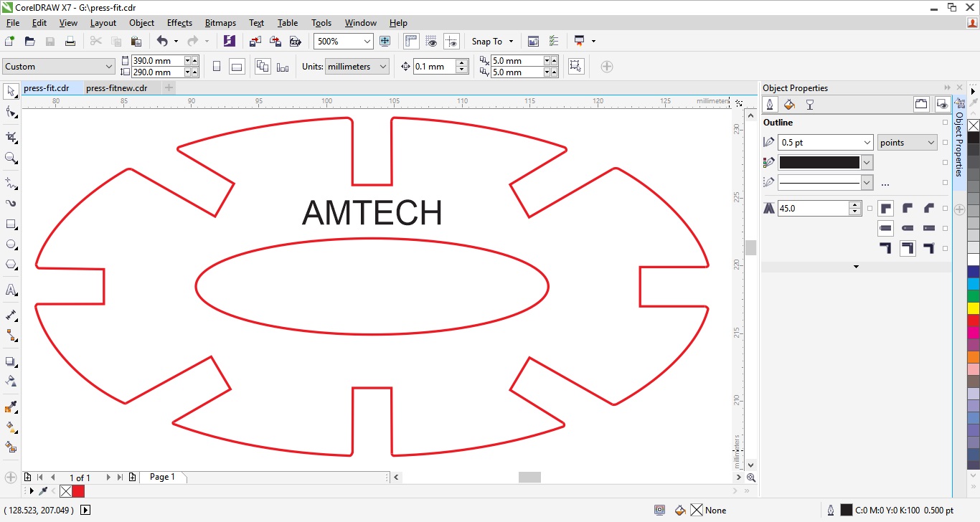Click the Print icon

[70, 42]
